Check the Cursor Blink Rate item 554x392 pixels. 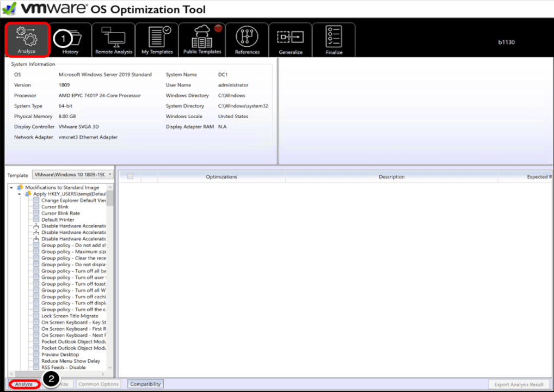coord(36,213)
